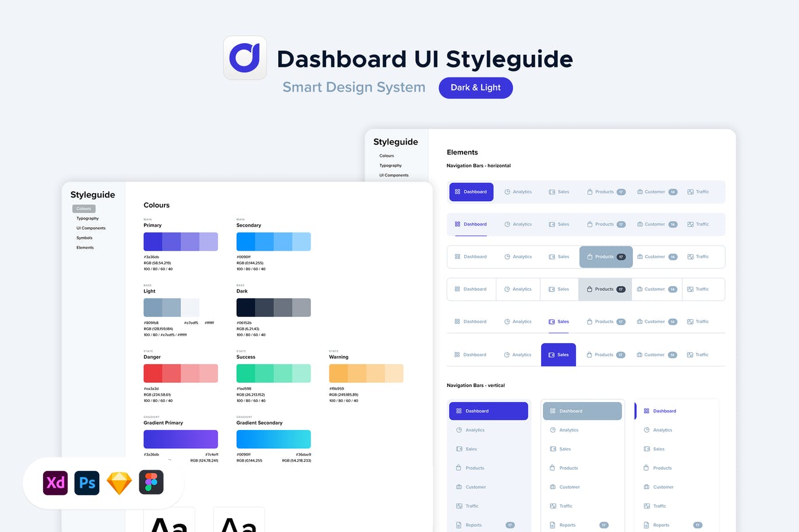Click Reports icon in the grey-Dashboard vertical menu
The width and height of the screenshot is (799, 532).
553,525
